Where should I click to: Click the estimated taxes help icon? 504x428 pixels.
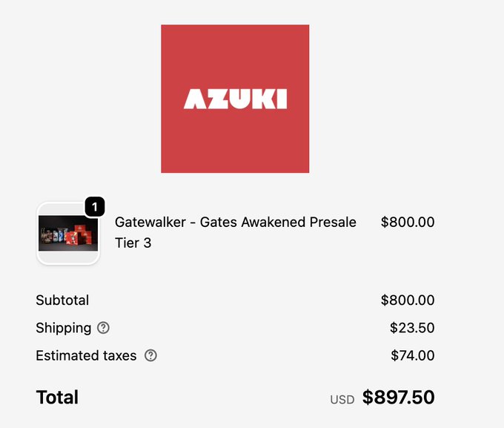pyautogui.click(x=150, y=355)
